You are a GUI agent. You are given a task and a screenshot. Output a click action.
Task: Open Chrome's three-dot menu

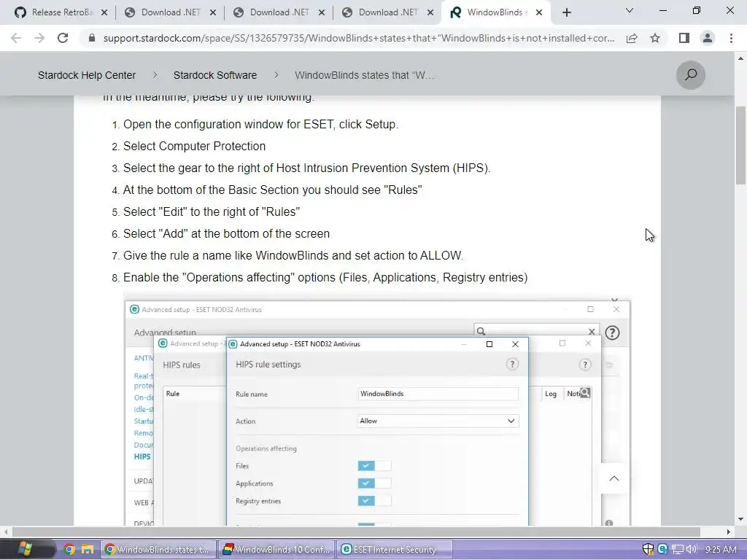click(x=731, y=38)
